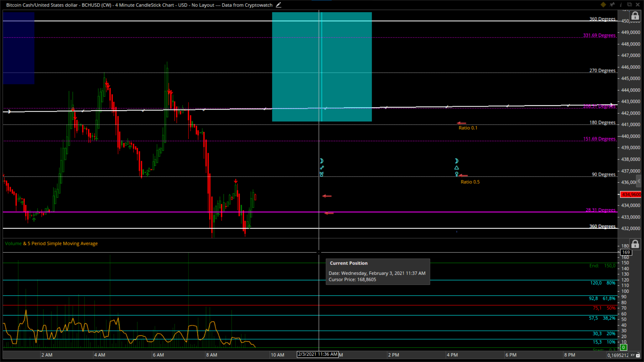
Task: Click the 15,3 10% retracement label
Action: pos(604,342)
